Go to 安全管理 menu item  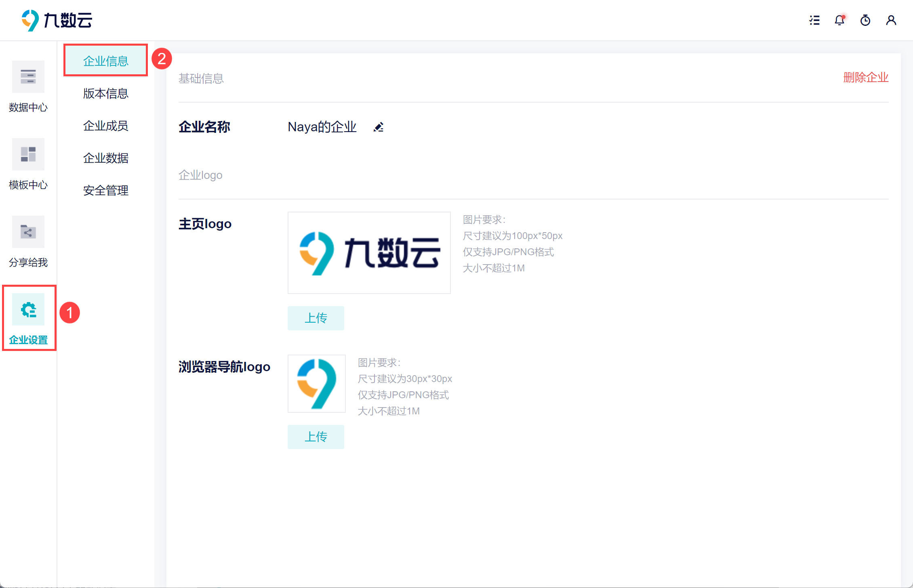click(105, 190)
